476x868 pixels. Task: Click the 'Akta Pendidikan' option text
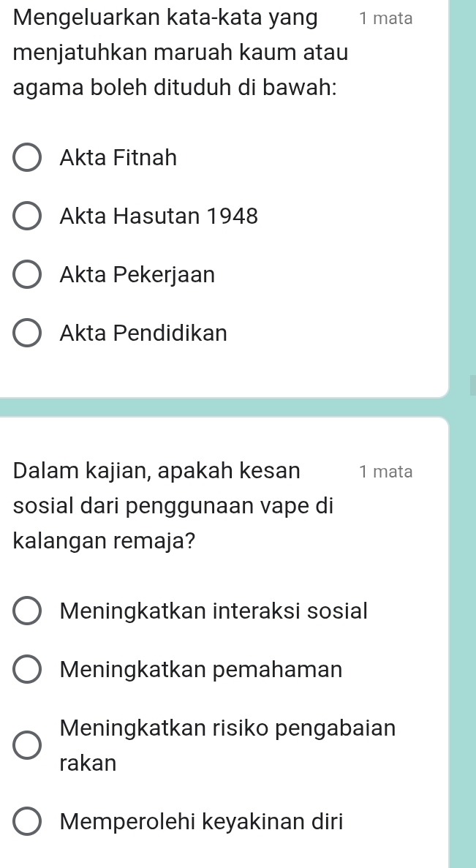tap(144, 333)
